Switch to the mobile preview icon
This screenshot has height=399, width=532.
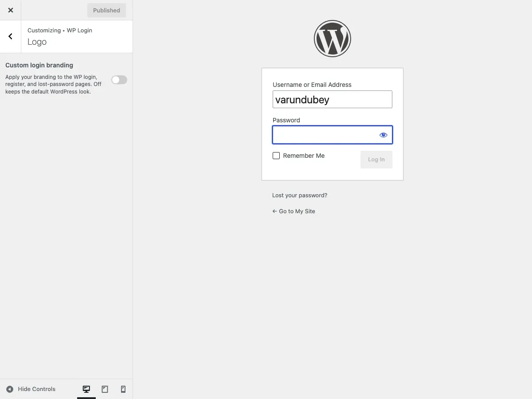123,389
